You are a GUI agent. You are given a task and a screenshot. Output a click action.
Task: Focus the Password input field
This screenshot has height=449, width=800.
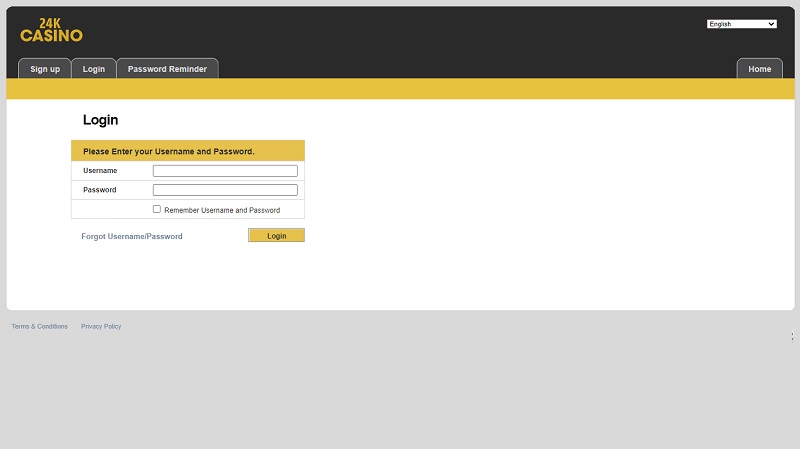[x=225, y=190]
